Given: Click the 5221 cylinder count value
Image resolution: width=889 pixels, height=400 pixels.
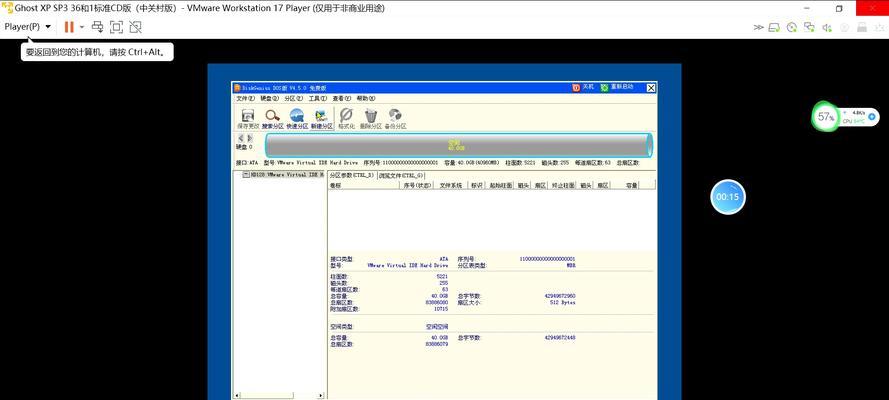Looking at the screenshot, I should (442, 276).
